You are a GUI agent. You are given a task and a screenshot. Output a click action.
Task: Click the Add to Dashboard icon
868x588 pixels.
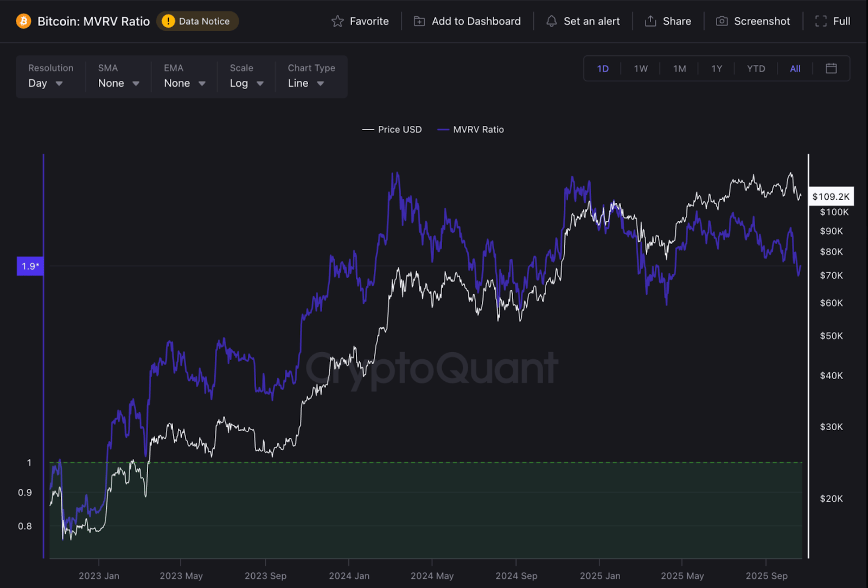click(x=419, y=21)
